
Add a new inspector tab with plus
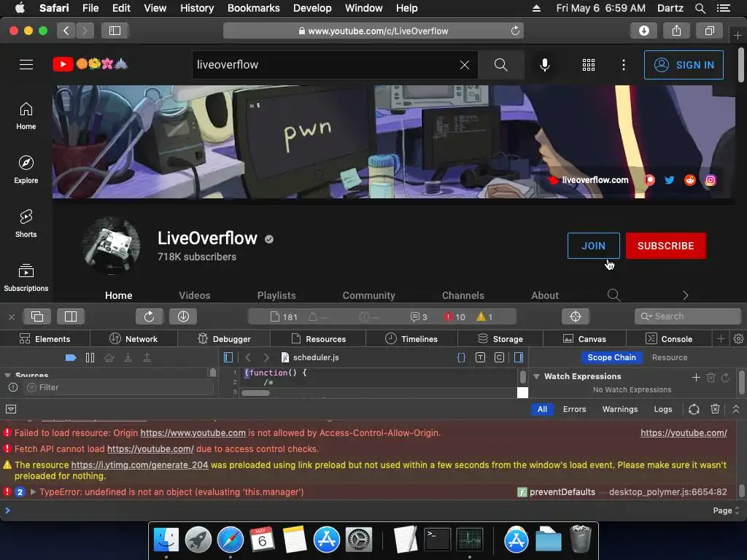721,338
